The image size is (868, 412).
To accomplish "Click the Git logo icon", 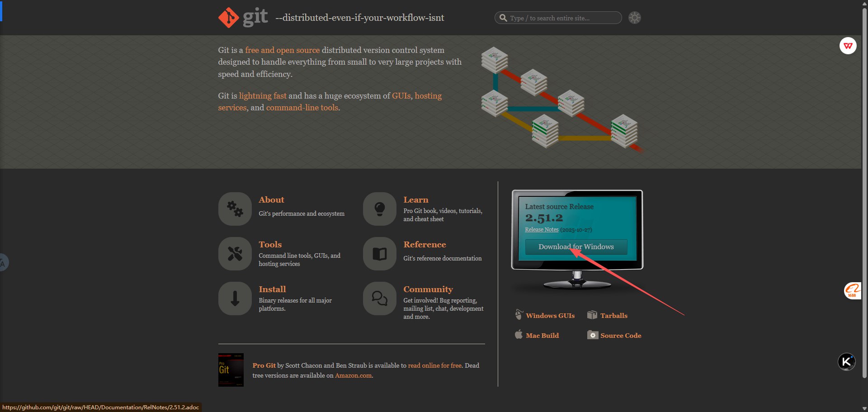I will point(229,18).
